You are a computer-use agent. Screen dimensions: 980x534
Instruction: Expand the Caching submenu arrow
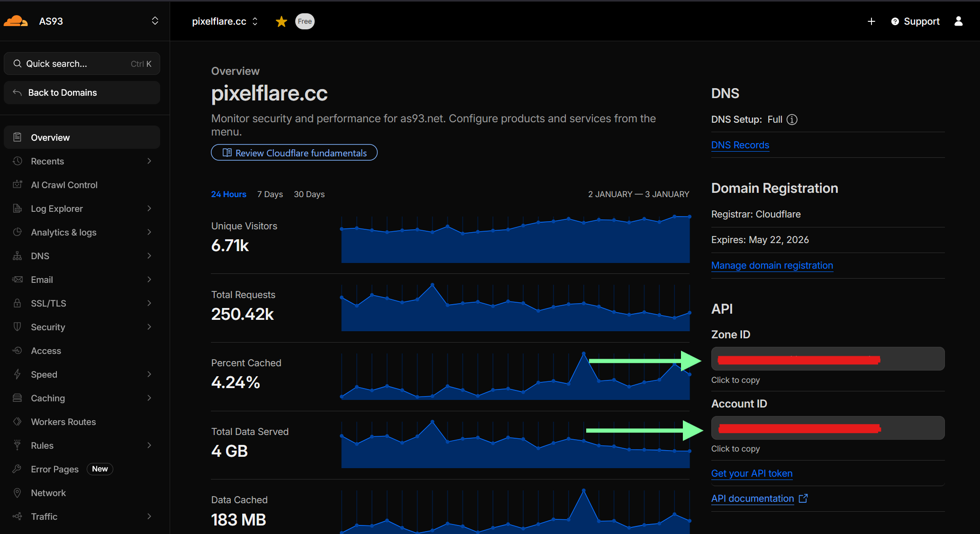[x=149, y=398]
